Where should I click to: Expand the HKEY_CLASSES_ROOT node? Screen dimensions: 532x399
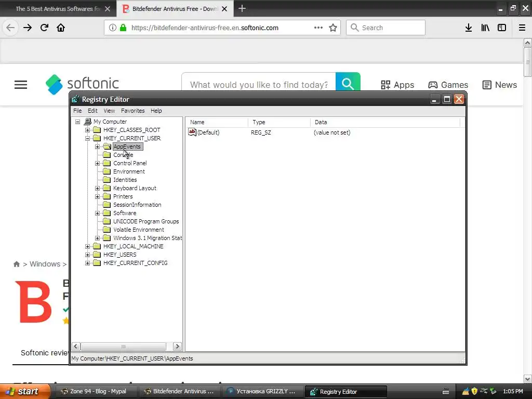click(87, 130)
